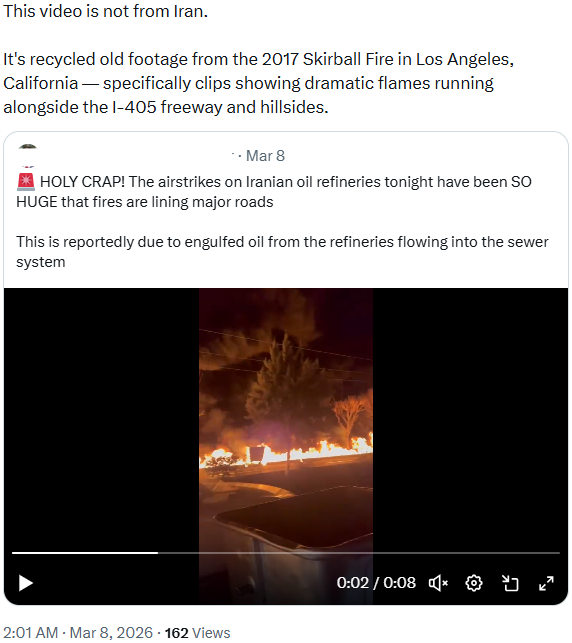Click the 0:02 / 0:08 time display
This screenshot has height=643, width=572.
click(x=376, y=583)
